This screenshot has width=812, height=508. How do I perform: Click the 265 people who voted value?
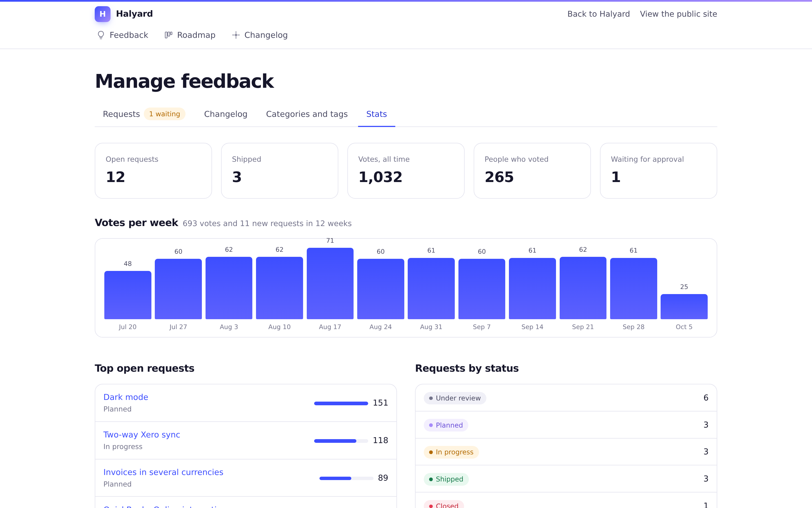point(499,177)
